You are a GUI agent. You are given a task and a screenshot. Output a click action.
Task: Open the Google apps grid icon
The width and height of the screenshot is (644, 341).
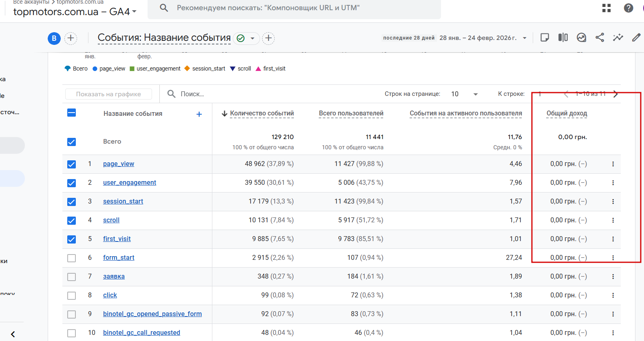(x=607, y=8)
